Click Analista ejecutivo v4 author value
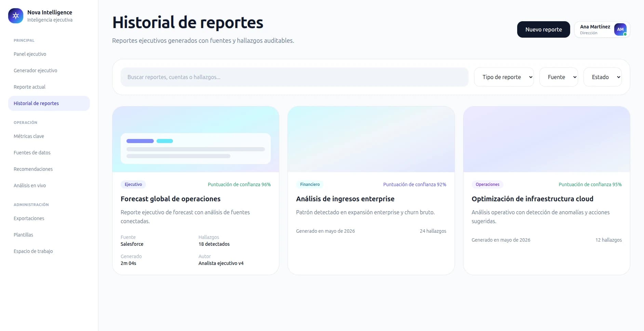Screen dimensions: 644x331 [221, 263]
